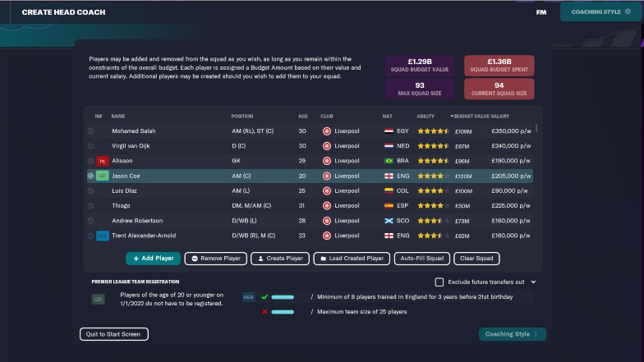Open the Create Player dialog

coord(280,259)
